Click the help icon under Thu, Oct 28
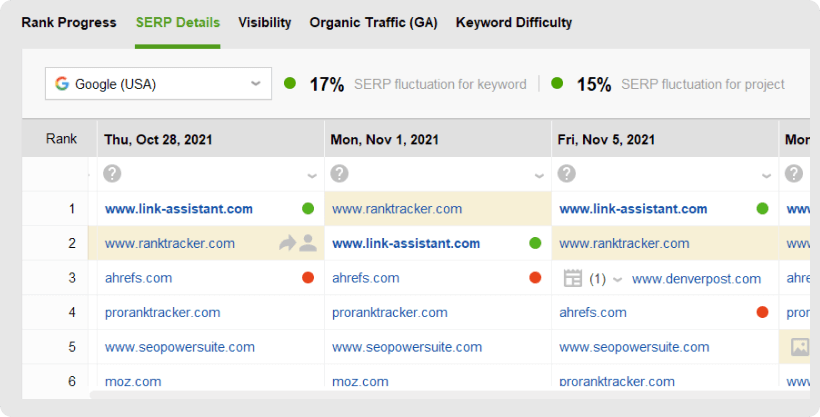This screenshot has height=417, width=820. [112, 174]
